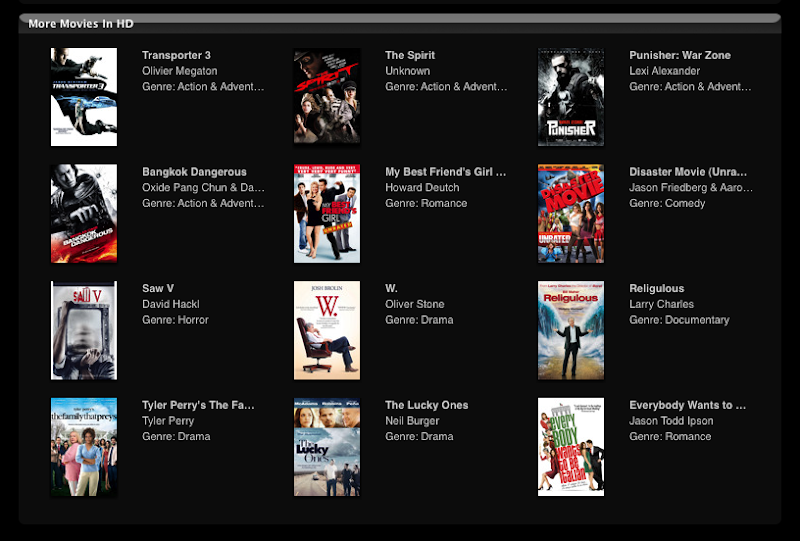Open the Transporter 3 title link
Viewport: 800px width, 541px height.
[176, 55]
